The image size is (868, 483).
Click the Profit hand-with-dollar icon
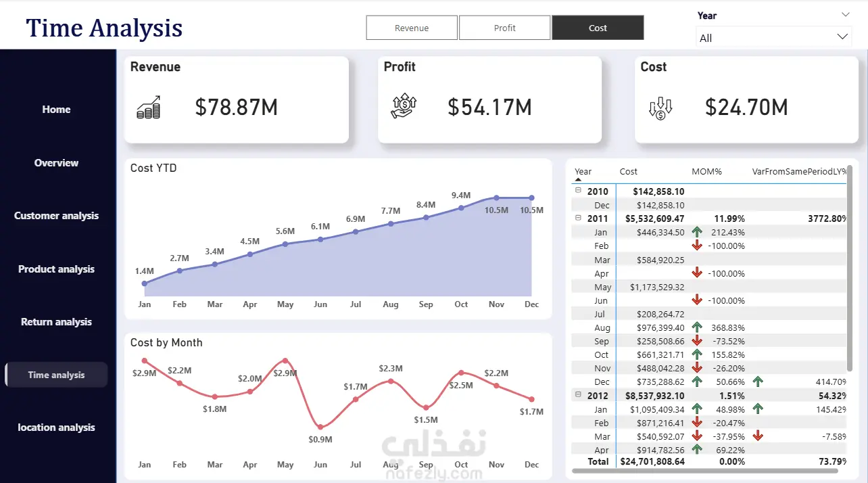404,107
